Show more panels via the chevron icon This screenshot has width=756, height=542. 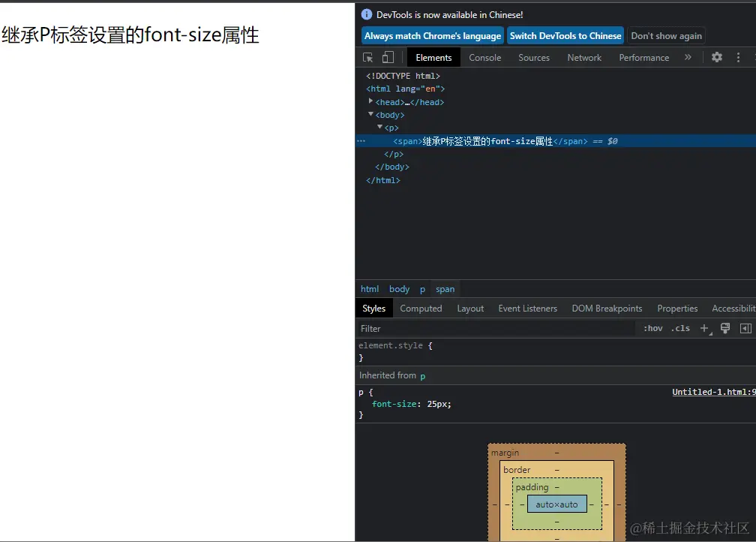coord(688,57)
